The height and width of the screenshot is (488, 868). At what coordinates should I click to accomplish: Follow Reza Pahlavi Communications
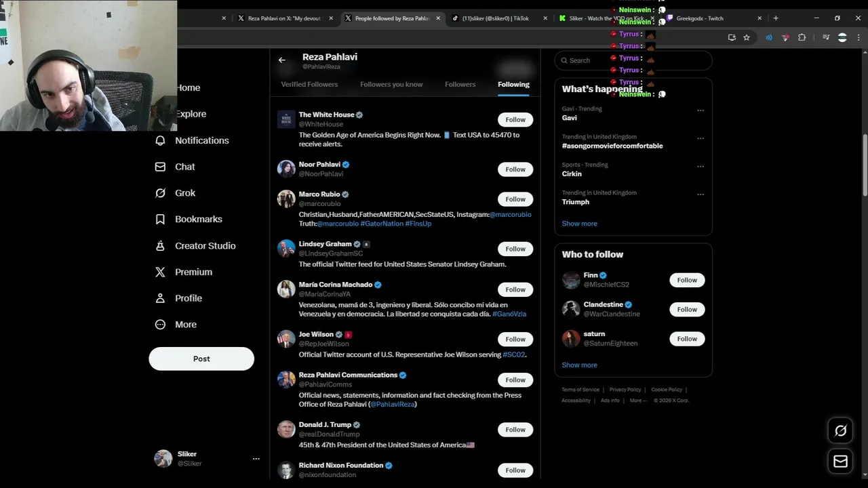(x=515, y=380)
